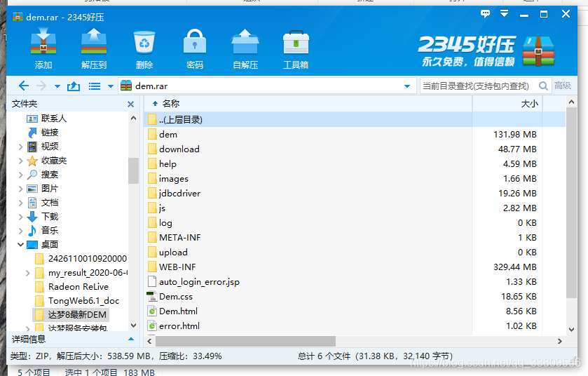Screen dimensions: 588x376
Task: Open the 密码 (Password) lock icon
Action: (195, 42)
